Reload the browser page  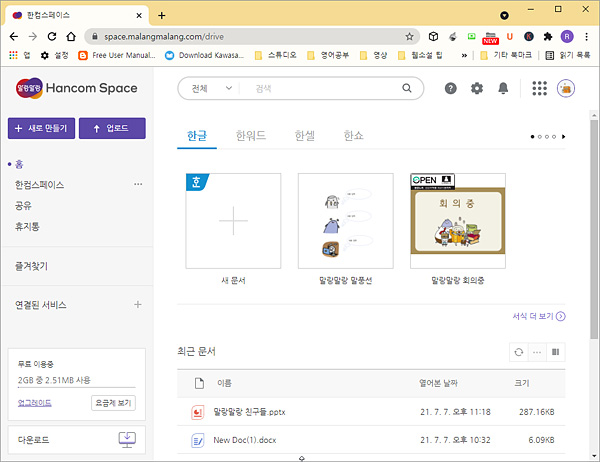(x=52, y=36)
